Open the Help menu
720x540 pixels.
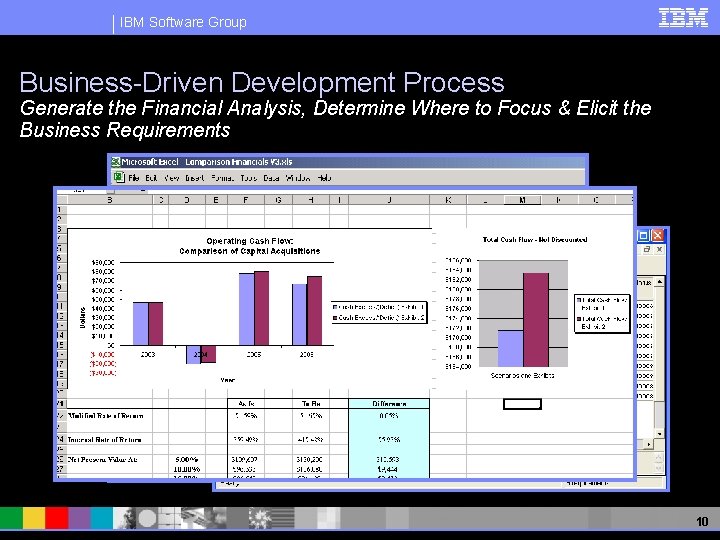pos(324,178)
